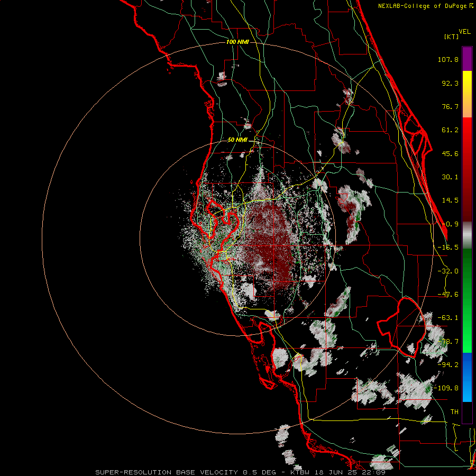
Task: Click the -32.0 legend value
Action: coord(448,271)
